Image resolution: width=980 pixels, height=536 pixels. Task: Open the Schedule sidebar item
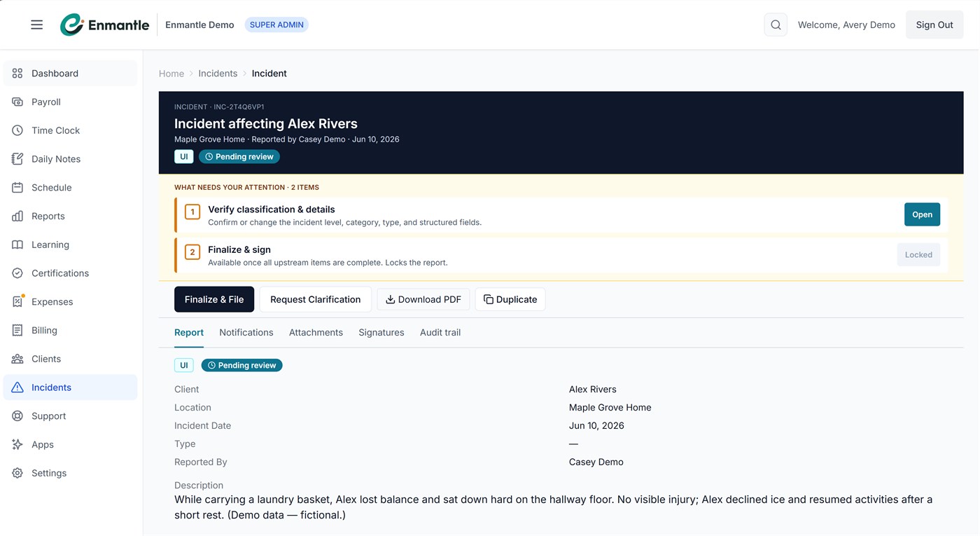(71, 187)
